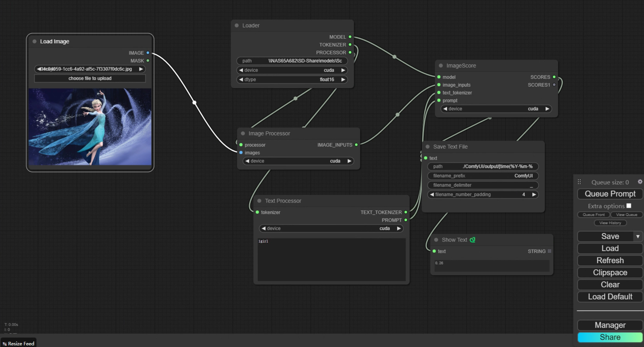This screenshot has width=644, height=347.
Task: Open View Queue
Action: point(626,215)
